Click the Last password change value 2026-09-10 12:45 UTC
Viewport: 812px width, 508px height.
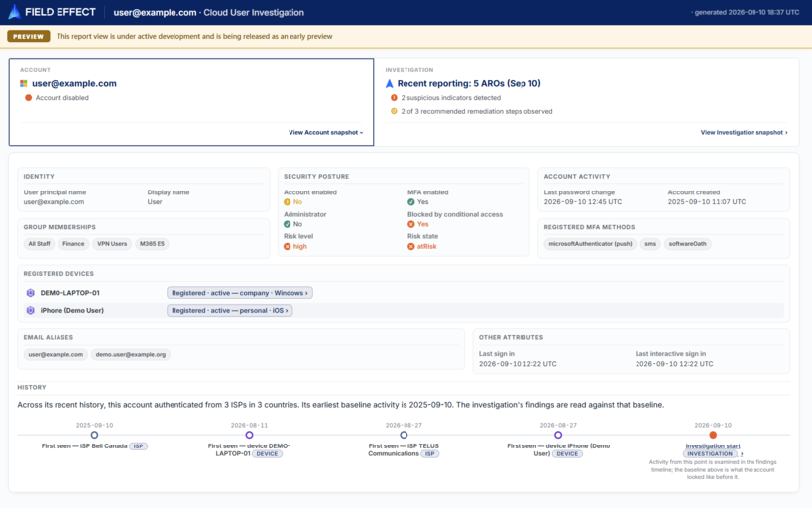click(583, 202)
